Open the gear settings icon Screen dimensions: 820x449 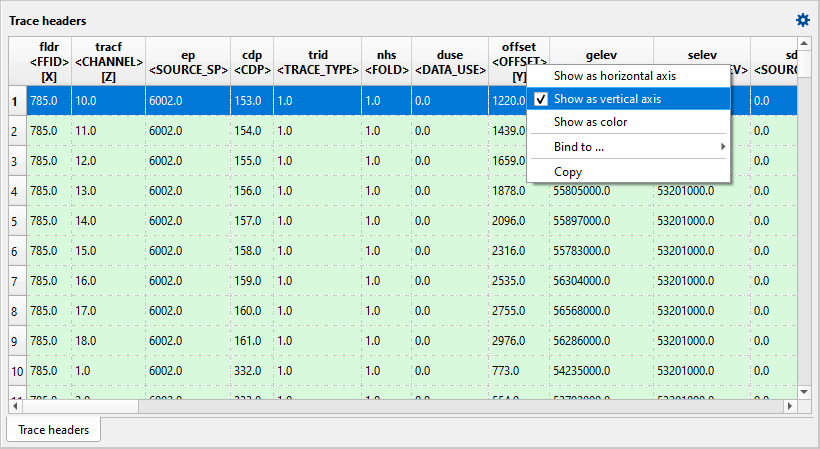[802, 20]
